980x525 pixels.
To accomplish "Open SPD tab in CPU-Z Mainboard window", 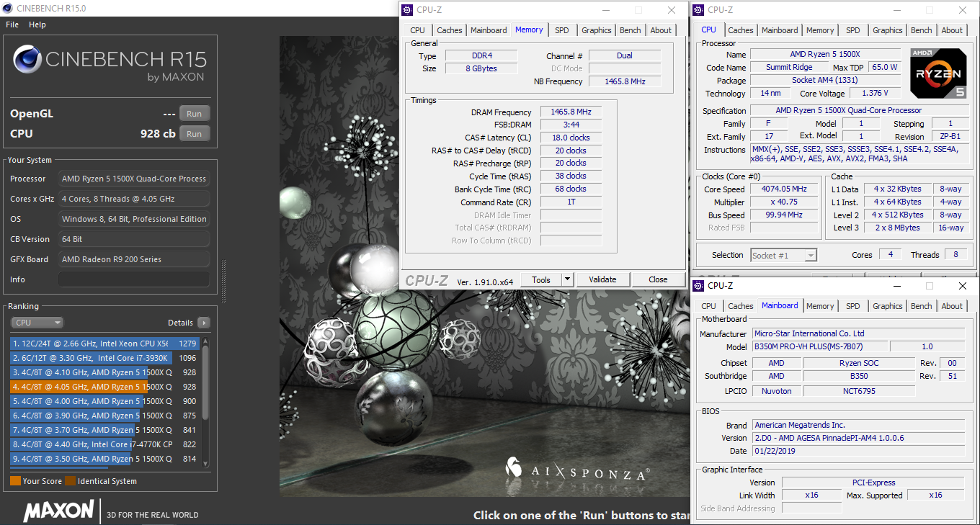I will tap(852, 306).
